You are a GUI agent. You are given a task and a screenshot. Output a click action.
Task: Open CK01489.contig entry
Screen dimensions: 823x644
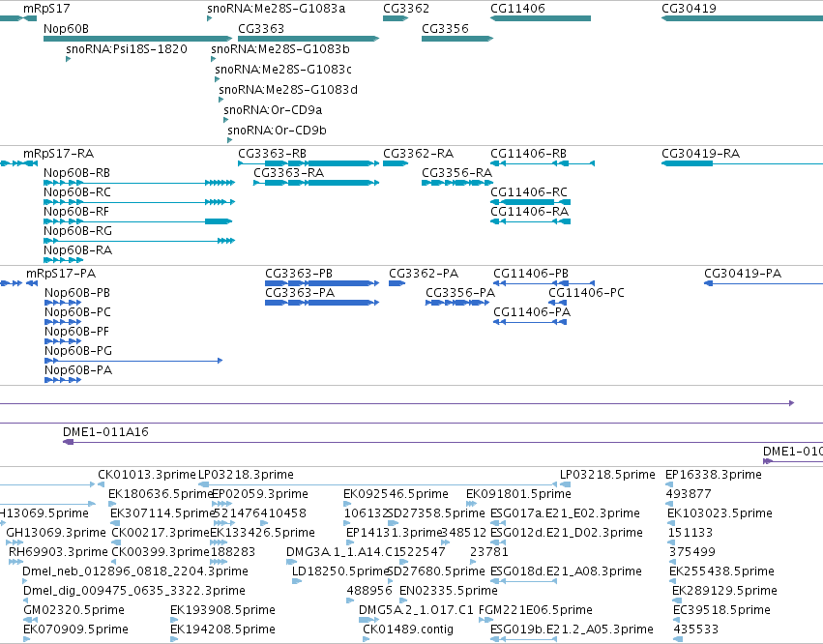pos(408,629)
